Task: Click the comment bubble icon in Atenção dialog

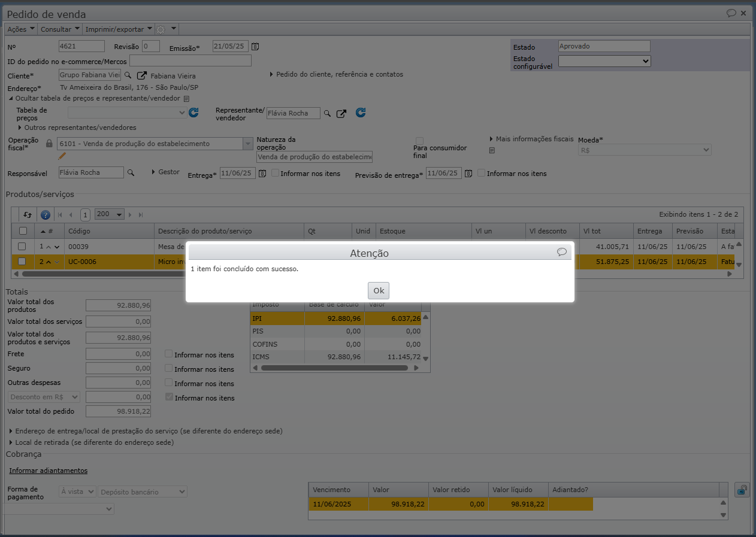Action: (561, 252)
